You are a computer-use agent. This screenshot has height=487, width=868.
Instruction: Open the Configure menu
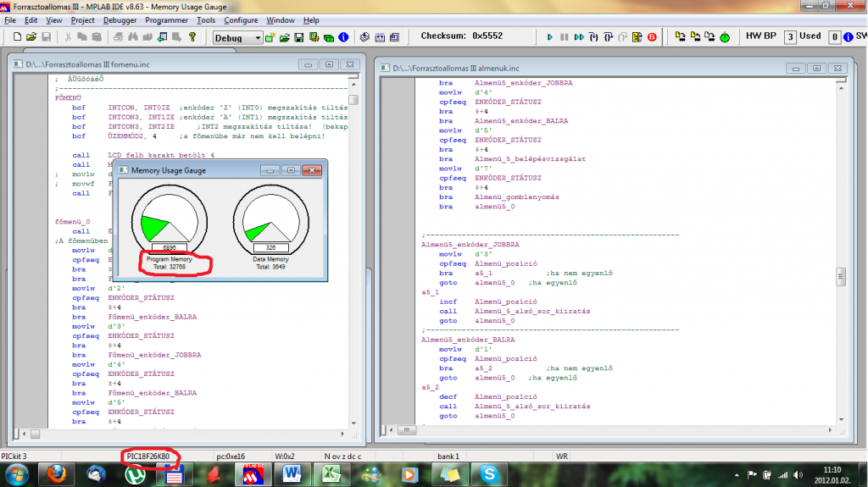241,19
